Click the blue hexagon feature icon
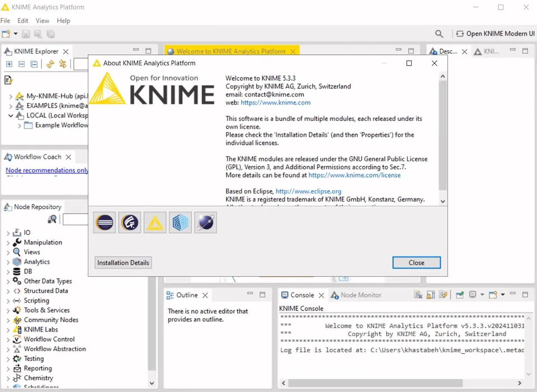 (x=180, y=223)
